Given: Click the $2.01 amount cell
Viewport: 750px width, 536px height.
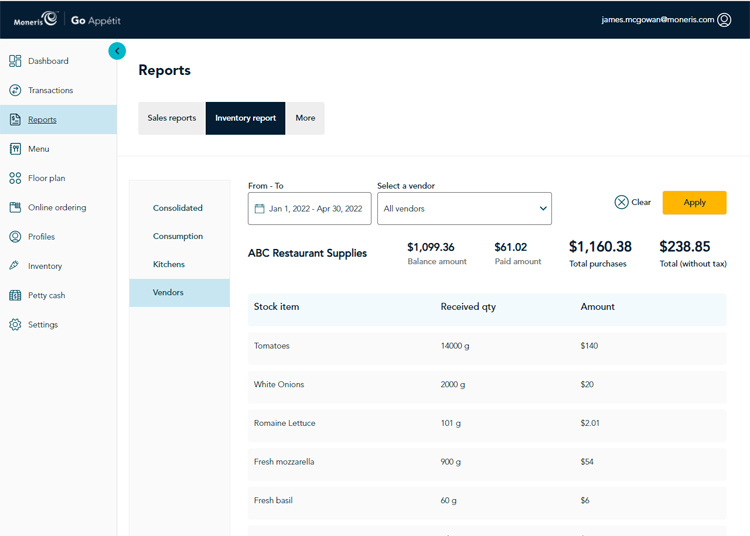Looking at the screenshot, I should (x=590, y=423).
